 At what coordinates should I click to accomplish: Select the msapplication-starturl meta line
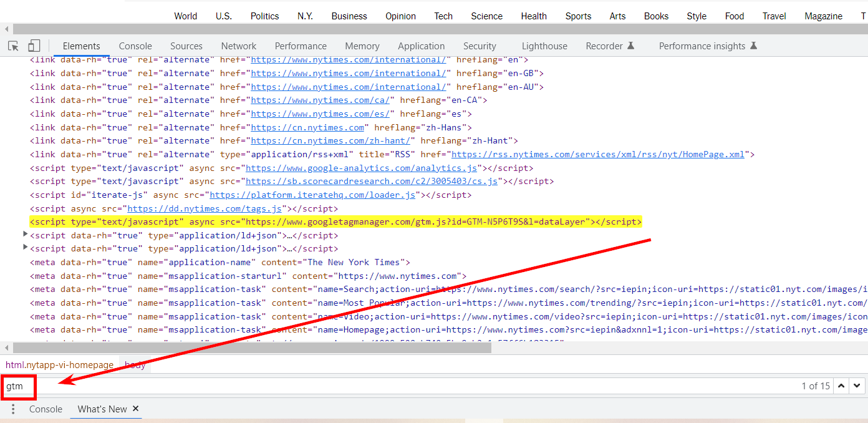click(x=248, y=276)
